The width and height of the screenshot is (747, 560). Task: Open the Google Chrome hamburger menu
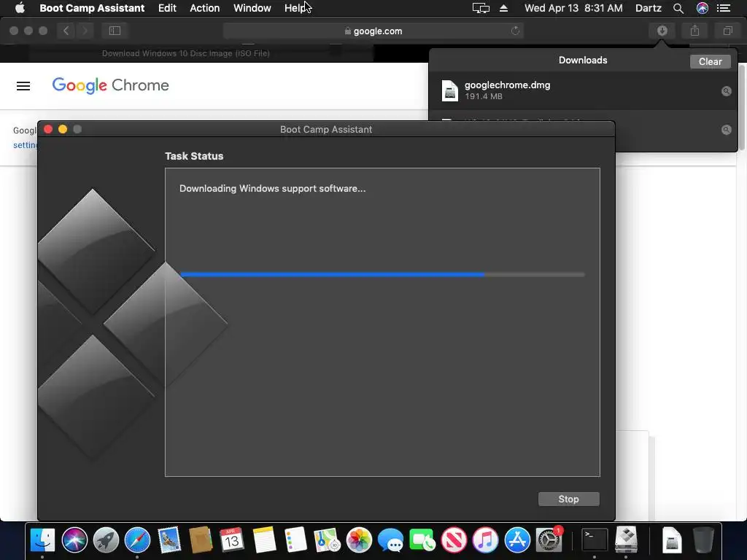click(23, 86)
